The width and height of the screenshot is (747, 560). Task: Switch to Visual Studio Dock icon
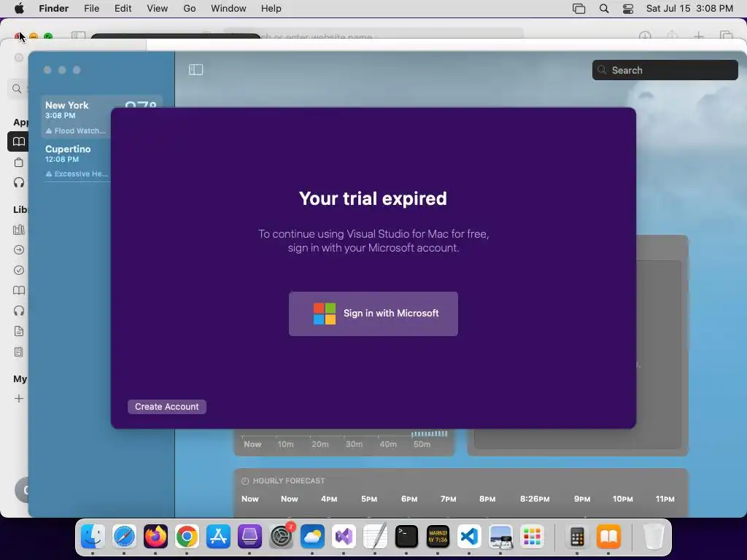click(x=344, y=537)
